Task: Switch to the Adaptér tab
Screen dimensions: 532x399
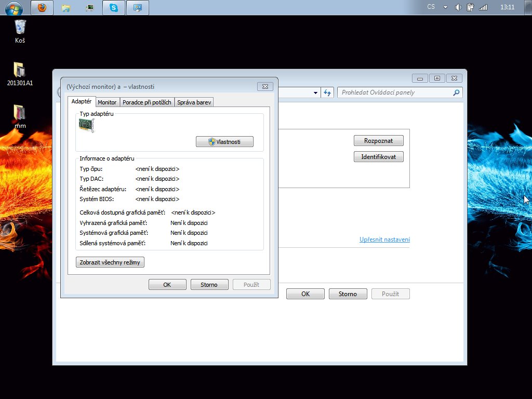Action: coord(82,101)
